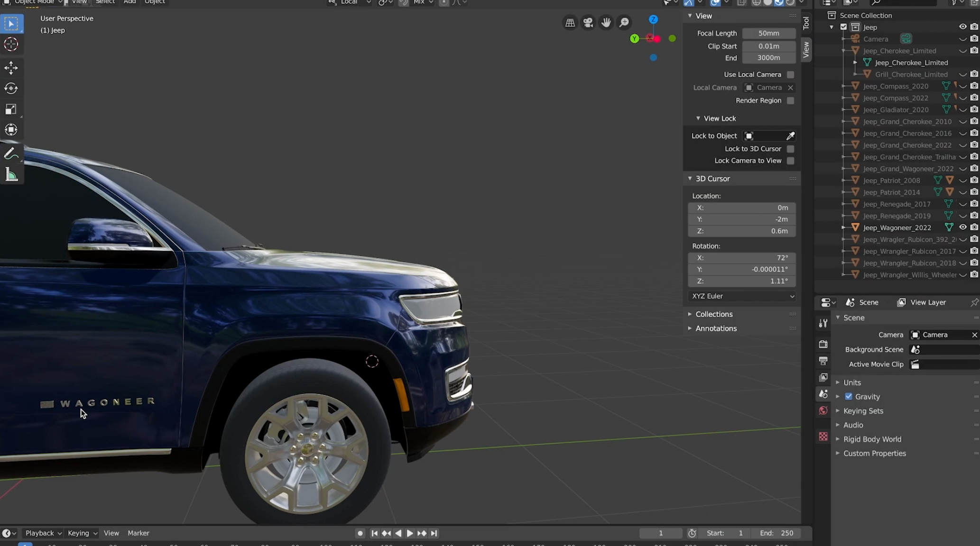Activate the 3D Cursor tool
This screenshot has height=546, width=980.
pyautogui.click(x=11, y=45)
